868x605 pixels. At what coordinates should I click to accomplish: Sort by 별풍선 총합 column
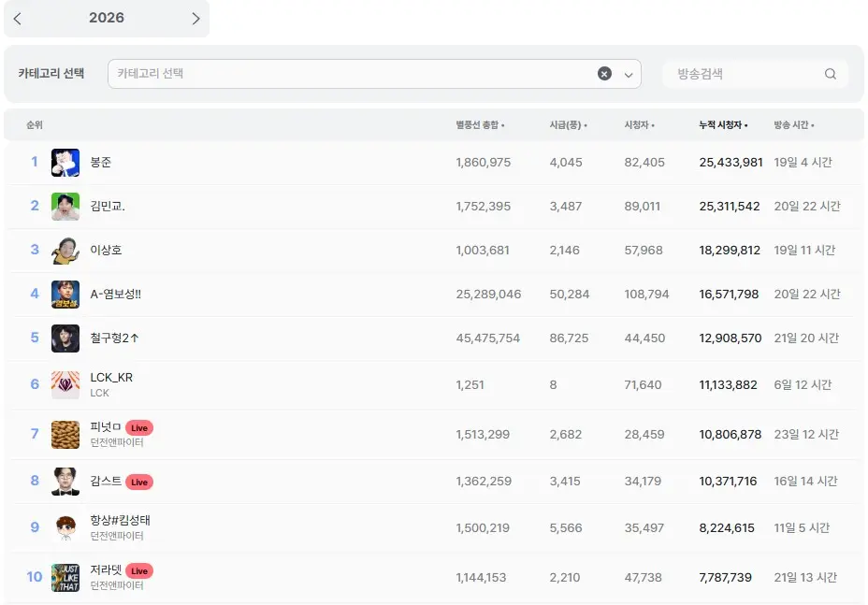click(x=480, y=125)
